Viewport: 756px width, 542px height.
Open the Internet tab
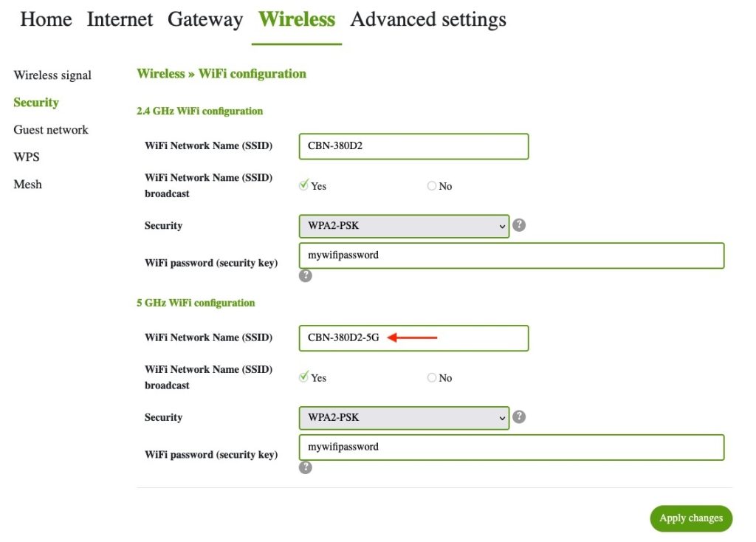(x=120, y=20)
